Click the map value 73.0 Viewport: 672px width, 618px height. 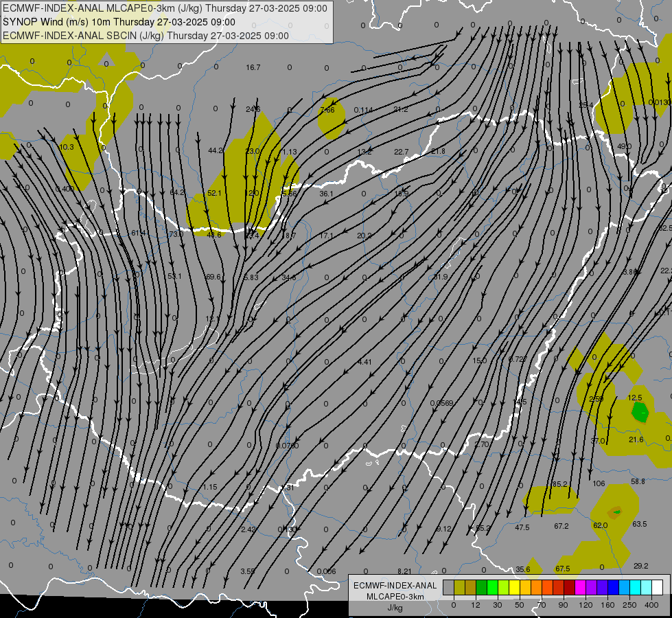(x=176, y=234)
